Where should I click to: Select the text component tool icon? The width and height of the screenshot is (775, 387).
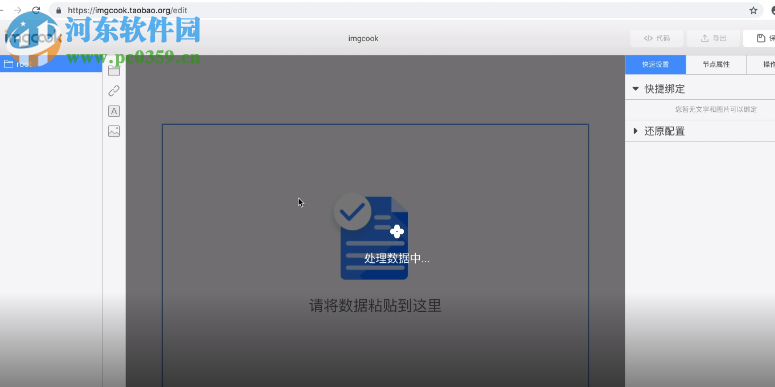(114, 111)
